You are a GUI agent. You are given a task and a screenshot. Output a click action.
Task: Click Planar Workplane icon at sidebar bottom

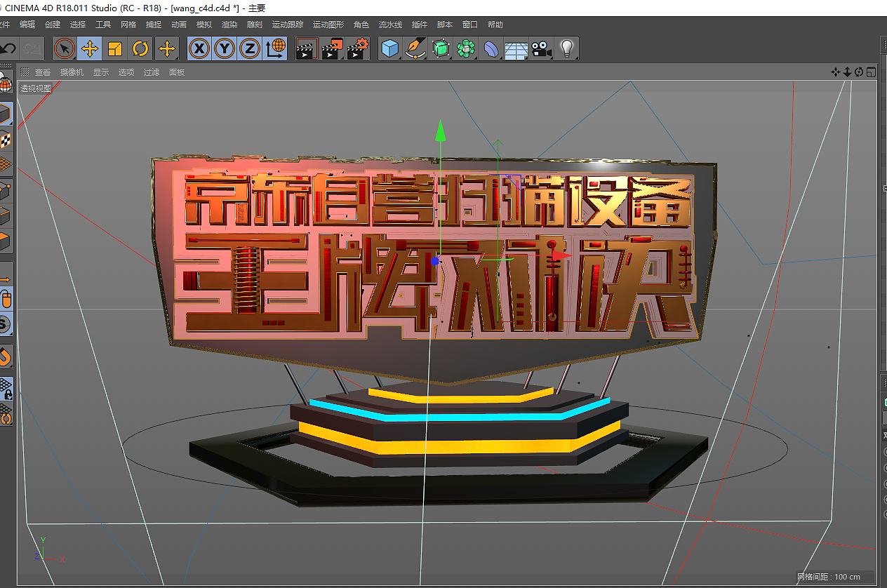point(6,414)
